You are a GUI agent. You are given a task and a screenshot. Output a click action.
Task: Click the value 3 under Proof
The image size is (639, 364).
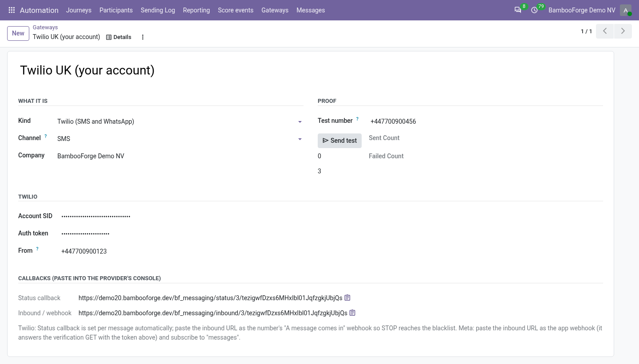coord(319,171)
